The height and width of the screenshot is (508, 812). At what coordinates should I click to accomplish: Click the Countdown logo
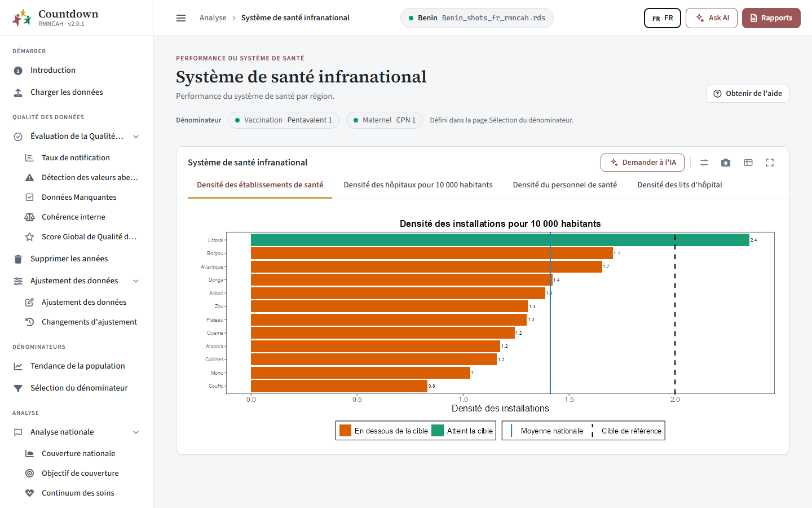[x=21, y=18]
